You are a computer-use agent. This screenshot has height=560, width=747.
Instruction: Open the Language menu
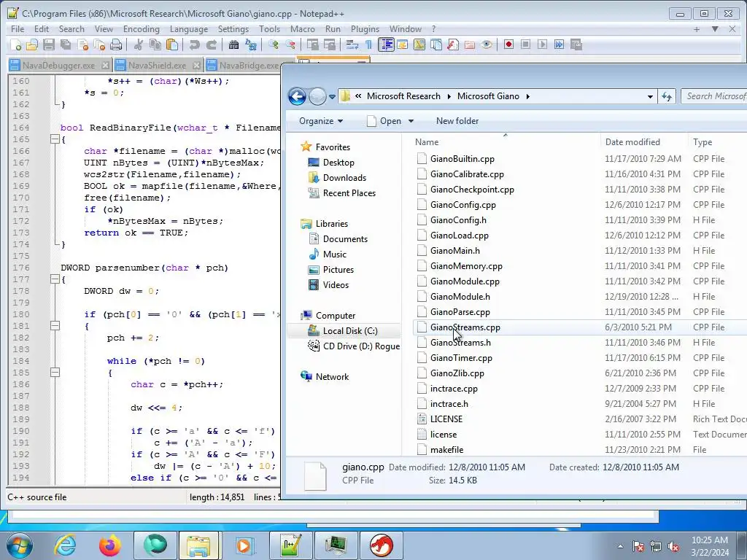point(189,29)
